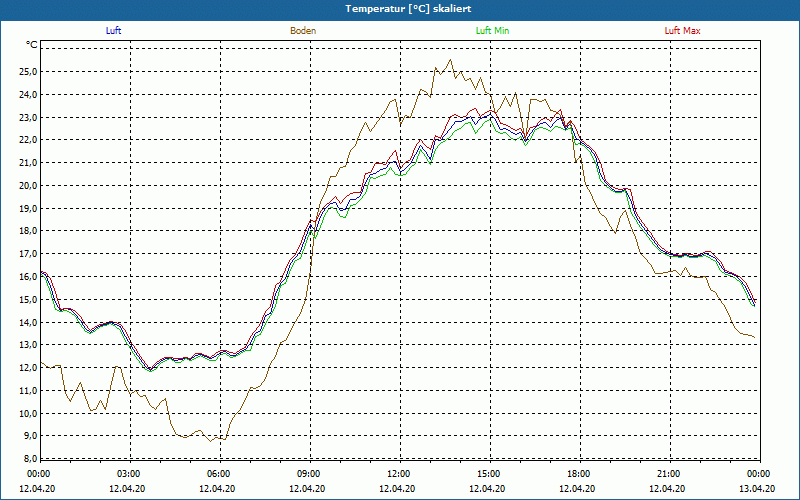
Task: Click the 9,0 y-axis value
Action: click(30, 436)
